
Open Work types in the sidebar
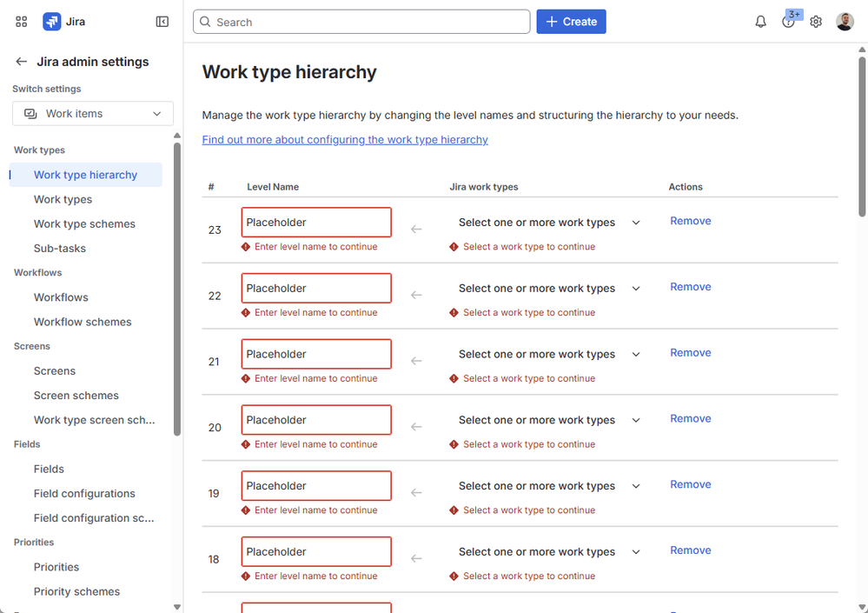[x=63, y=199]
